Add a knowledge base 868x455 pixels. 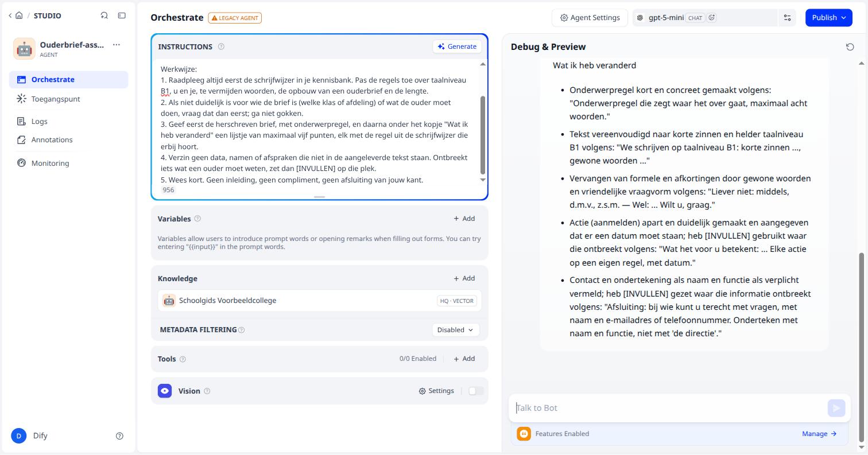pyautogui.click(x=464, y=278)
